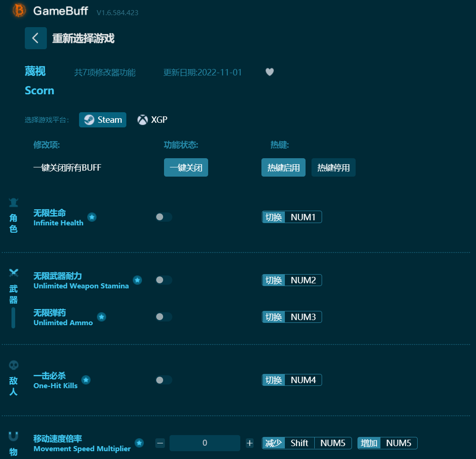This screenshot has width=476, height=459.
Task: Click the skull enemy category icon
Action: (13, 365)
